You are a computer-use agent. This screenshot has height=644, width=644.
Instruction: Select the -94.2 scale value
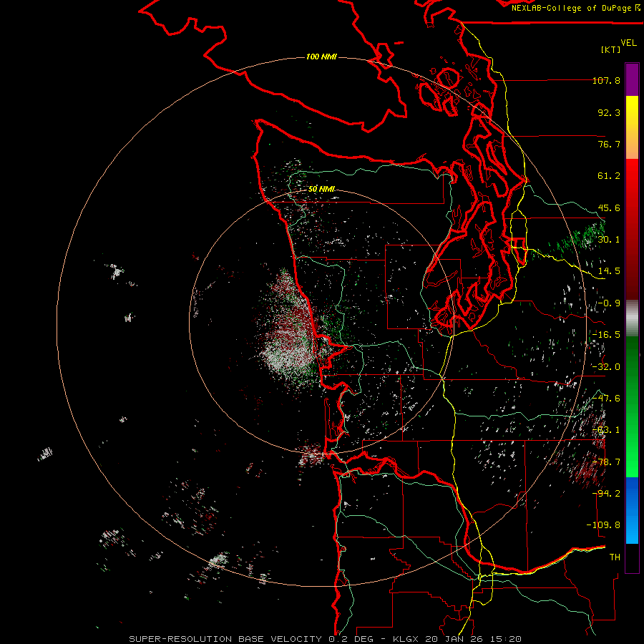606,494
